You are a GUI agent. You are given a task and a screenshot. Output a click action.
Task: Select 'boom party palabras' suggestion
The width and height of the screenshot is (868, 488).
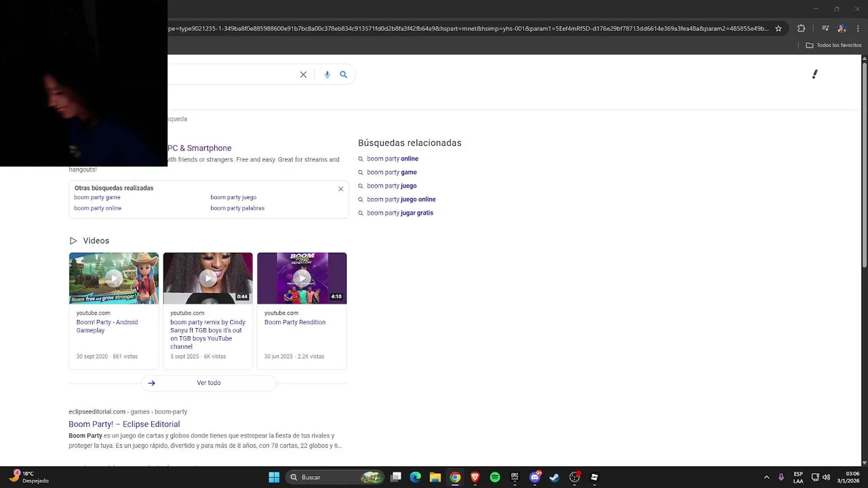click(x=237, y=208)
